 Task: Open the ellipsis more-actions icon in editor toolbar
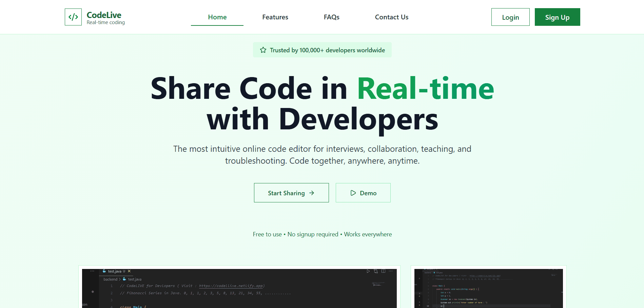[391, 271]
